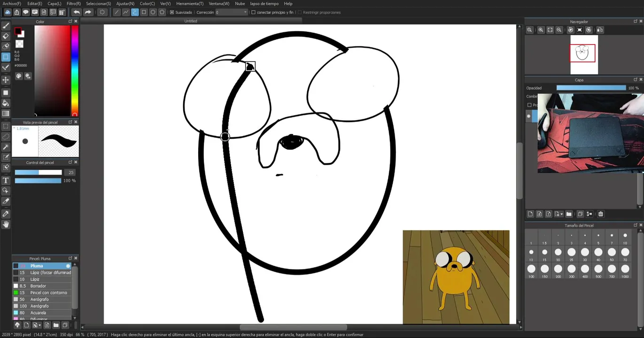The image size is (644, 338).
Task: Click the layer Opacidad slider
Action: tap(591, 88)
